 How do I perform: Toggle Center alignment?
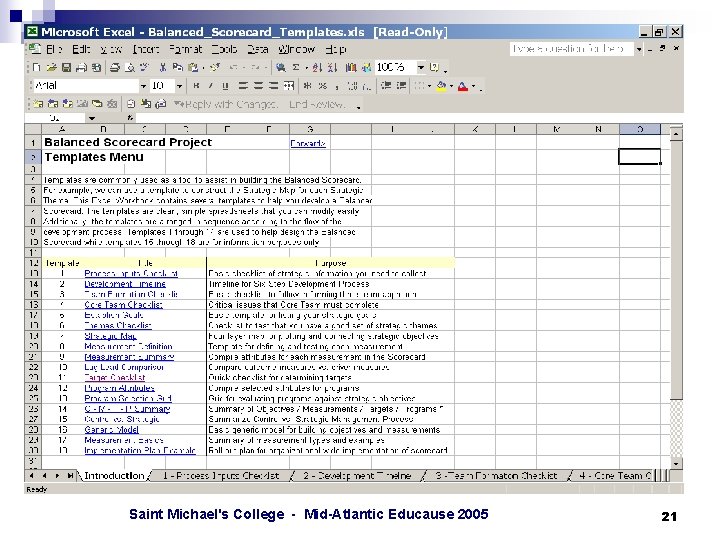tap(259, 86)
